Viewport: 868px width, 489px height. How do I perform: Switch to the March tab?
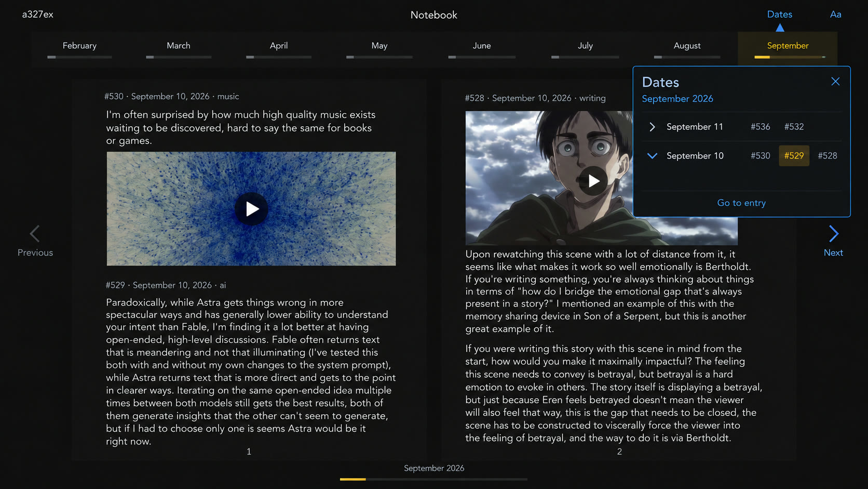(x=179, y=46)
